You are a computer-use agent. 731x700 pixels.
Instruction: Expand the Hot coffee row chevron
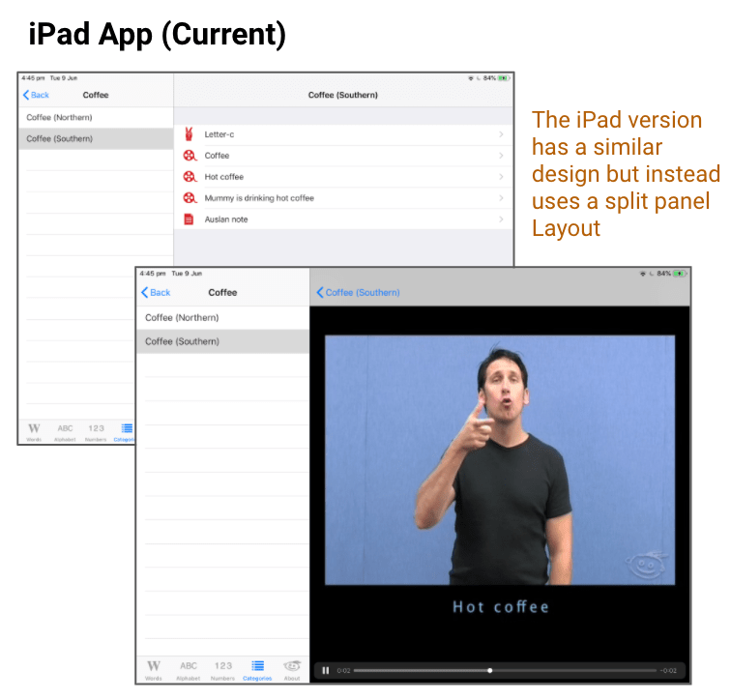point(501,177)
